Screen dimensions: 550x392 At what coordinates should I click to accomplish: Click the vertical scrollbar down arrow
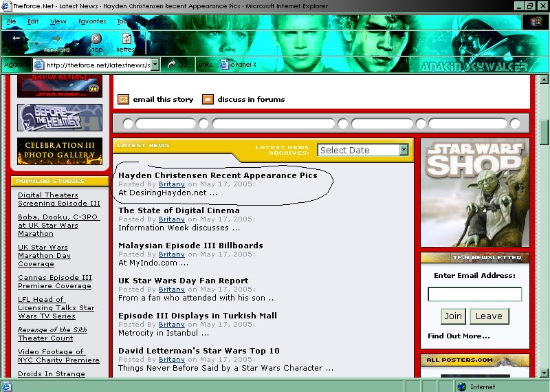pos(544,373)
